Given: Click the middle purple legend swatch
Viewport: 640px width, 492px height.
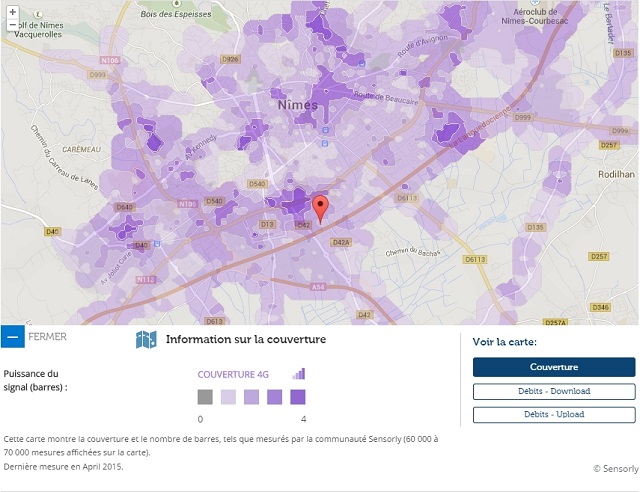Looking at the screenshot, I should pyautogui.click(x=251, y=397).
